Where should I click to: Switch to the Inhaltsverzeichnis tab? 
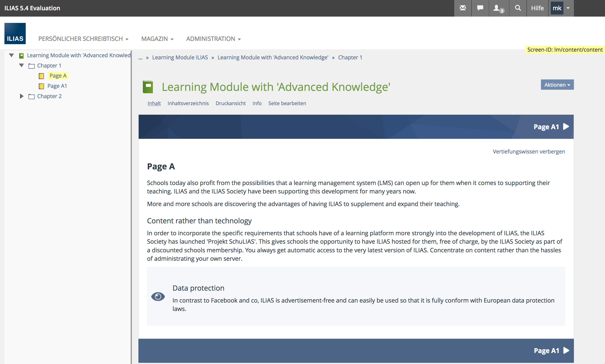pyautogui.click(x=188, y=103)
